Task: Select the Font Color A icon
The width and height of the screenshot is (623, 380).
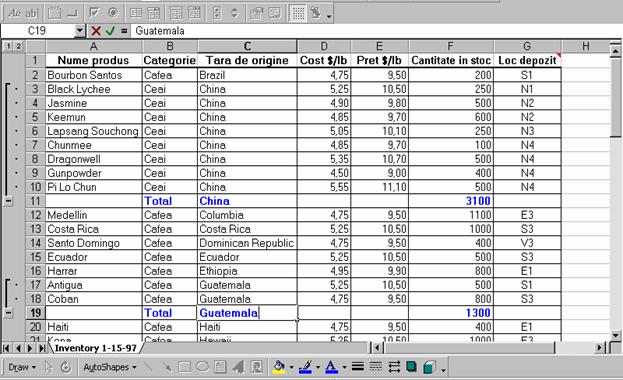Action: [x=331, y=367]
